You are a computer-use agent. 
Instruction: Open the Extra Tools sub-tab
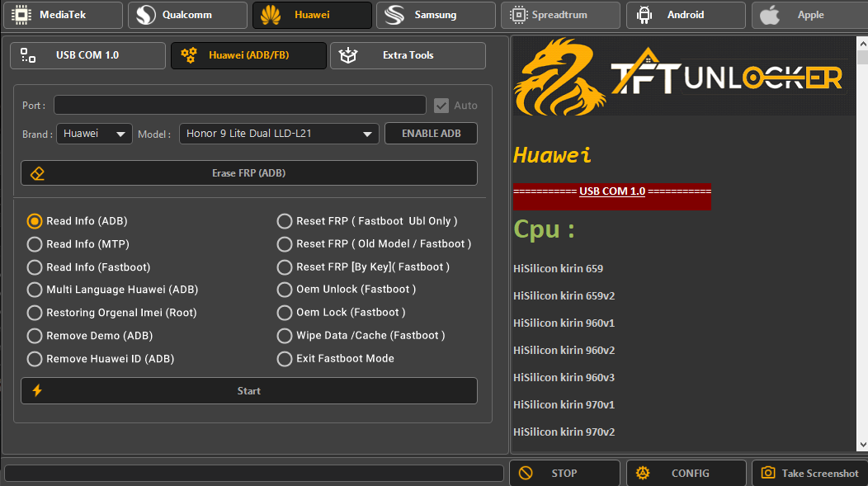click(408, 55)
